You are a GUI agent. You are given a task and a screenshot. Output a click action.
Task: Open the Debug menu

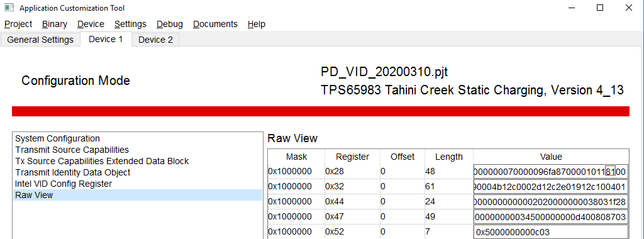(170, 25)
